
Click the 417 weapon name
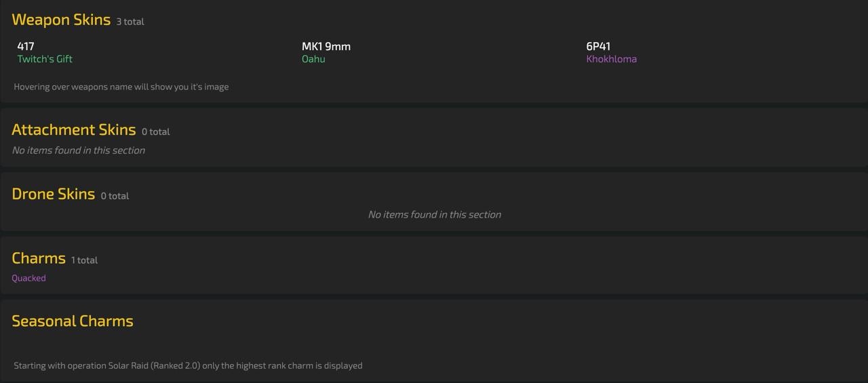coord(26,46)
